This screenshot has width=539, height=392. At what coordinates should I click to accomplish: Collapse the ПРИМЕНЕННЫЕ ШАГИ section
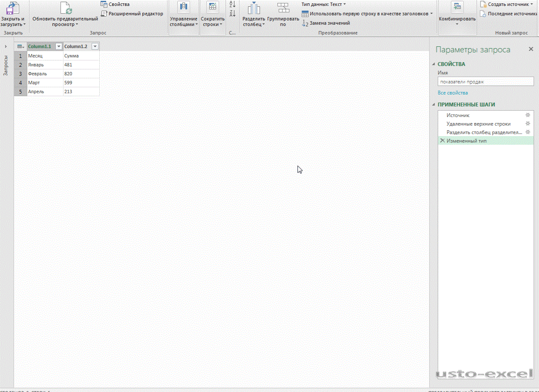434,105
